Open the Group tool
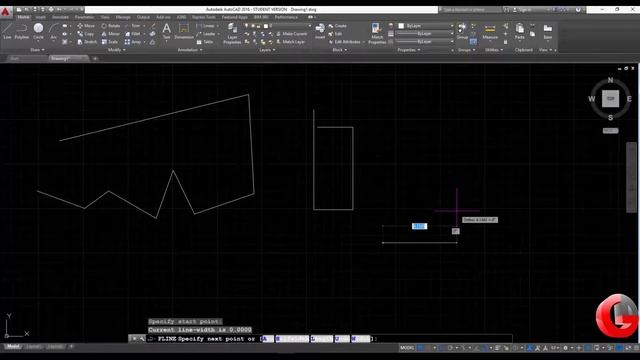 coord(462,31)
